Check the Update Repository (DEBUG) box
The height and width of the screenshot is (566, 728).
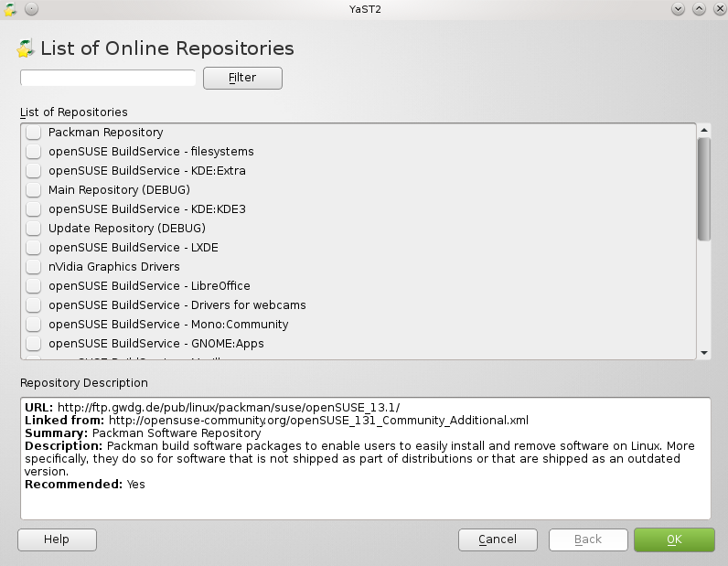pos(33,229)
